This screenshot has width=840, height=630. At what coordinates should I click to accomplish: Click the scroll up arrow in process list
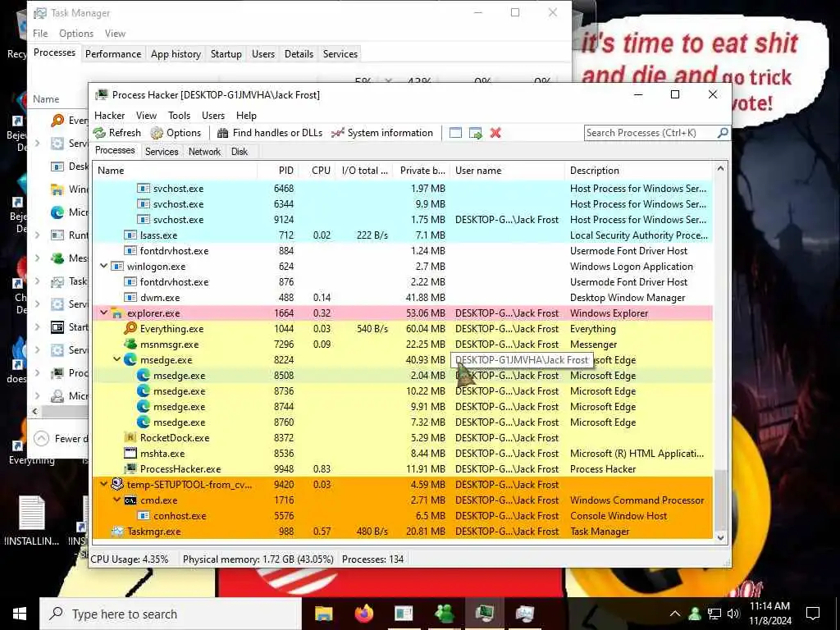pyautogui.click(x=720, y=169)
